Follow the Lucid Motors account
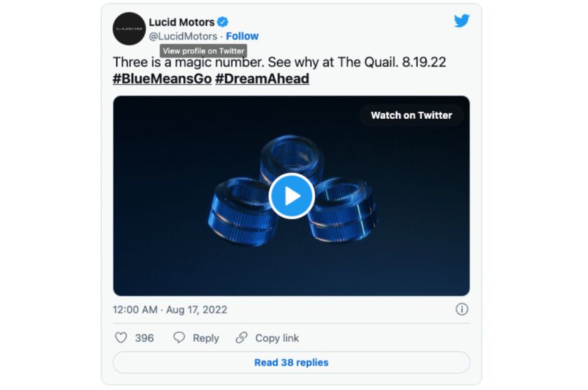This screenshot has height=390, width=588. [242, 36]
